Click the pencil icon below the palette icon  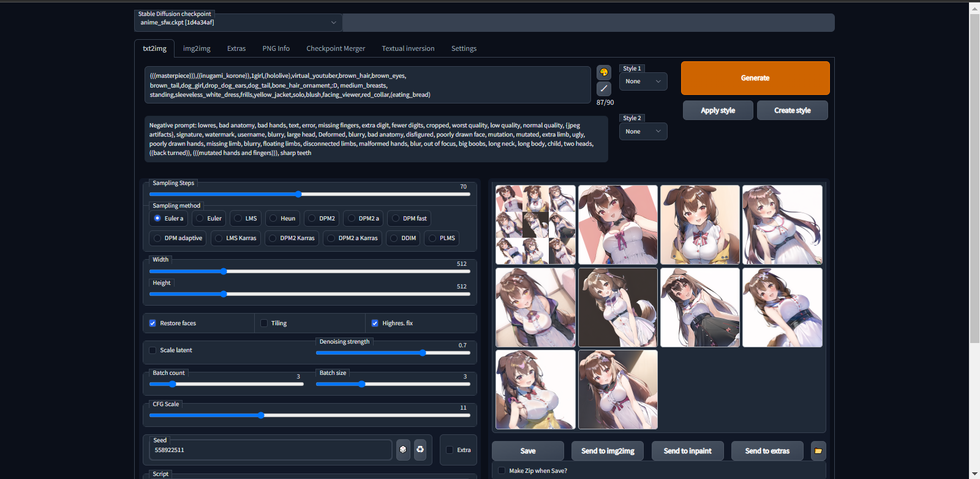coord(604,89)
